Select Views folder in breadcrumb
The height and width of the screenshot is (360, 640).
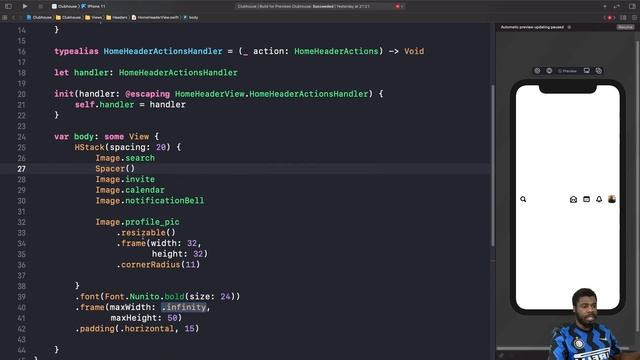93,18
